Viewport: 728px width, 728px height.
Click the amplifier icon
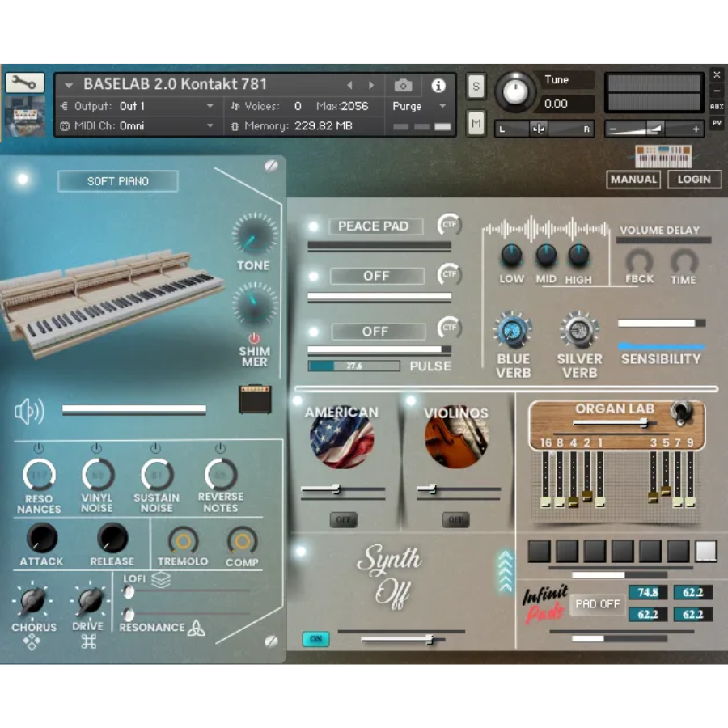pyautogui.click(x=255, y=399)
